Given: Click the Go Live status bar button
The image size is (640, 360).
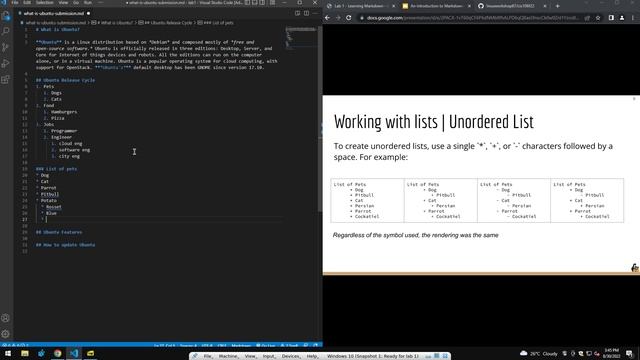Looking at the screenshot, I should [266, 345].
